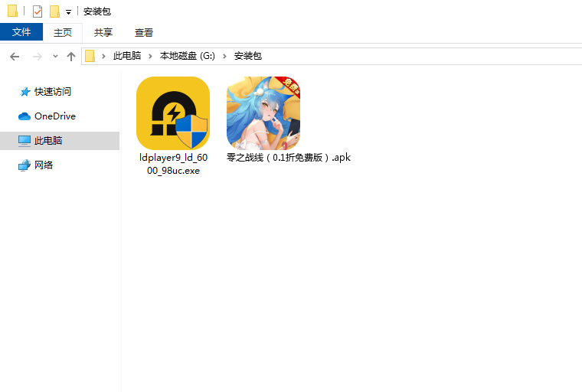Open OneDrive in the navigation pane
This screenshot has width=582, height=392.
pos(55,116)
